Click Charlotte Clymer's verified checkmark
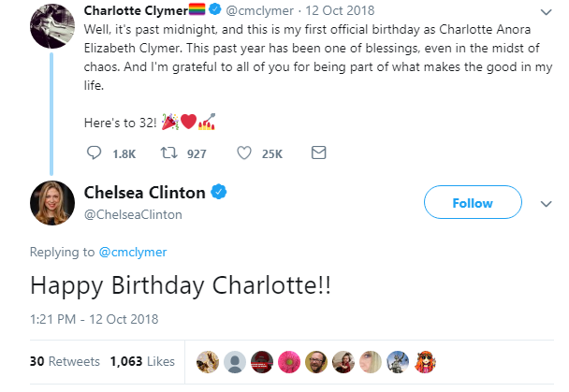This screenshot has width=569, height=392. 212,11
